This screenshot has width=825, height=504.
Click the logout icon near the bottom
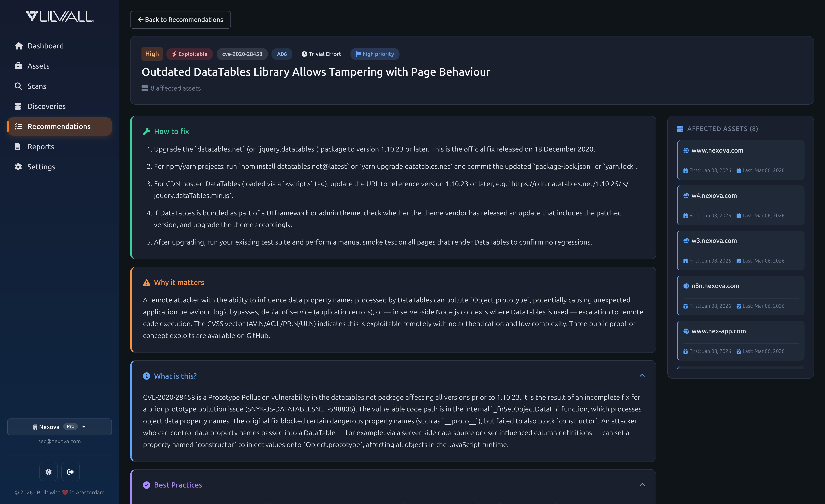70,472
